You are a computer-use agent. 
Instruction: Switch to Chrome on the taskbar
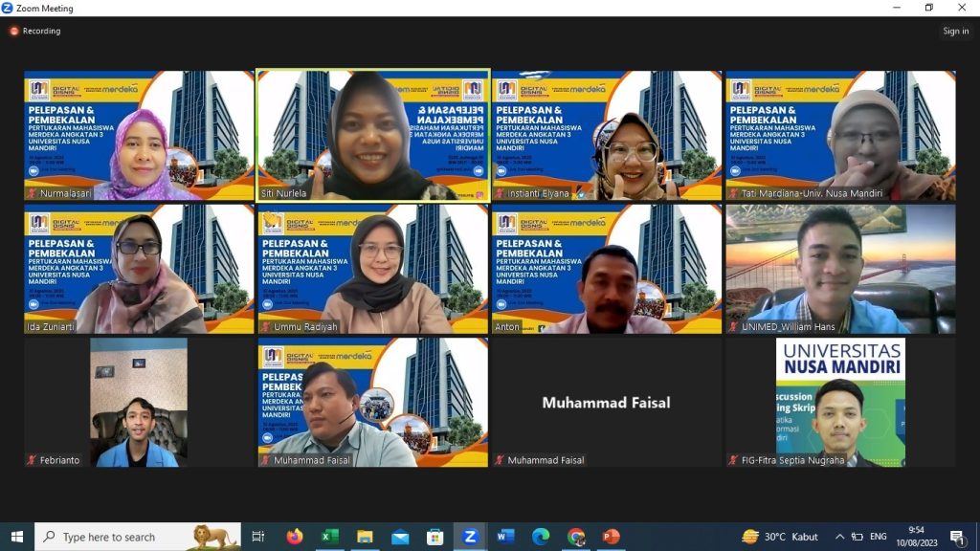click(x=575, y=537)
